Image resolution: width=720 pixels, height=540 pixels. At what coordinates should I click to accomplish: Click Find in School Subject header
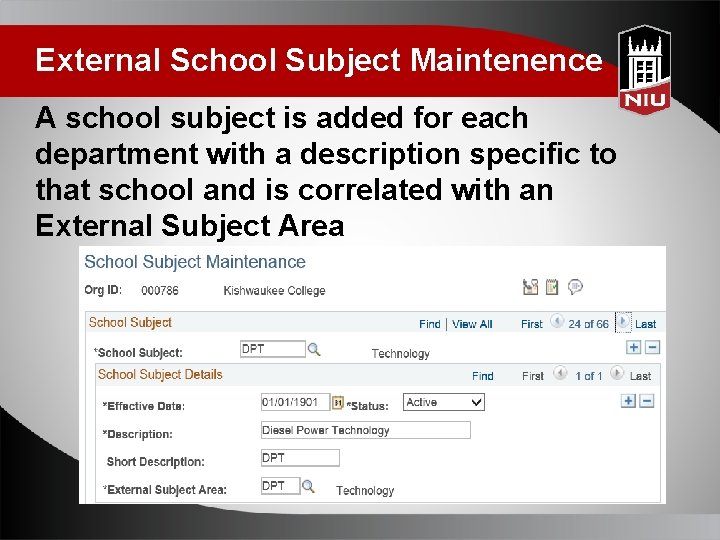430,324
